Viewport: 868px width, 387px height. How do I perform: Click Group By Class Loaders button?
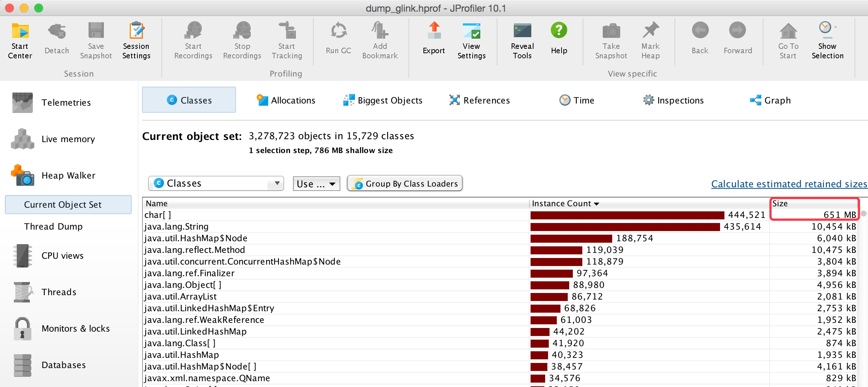pos(405,183)
